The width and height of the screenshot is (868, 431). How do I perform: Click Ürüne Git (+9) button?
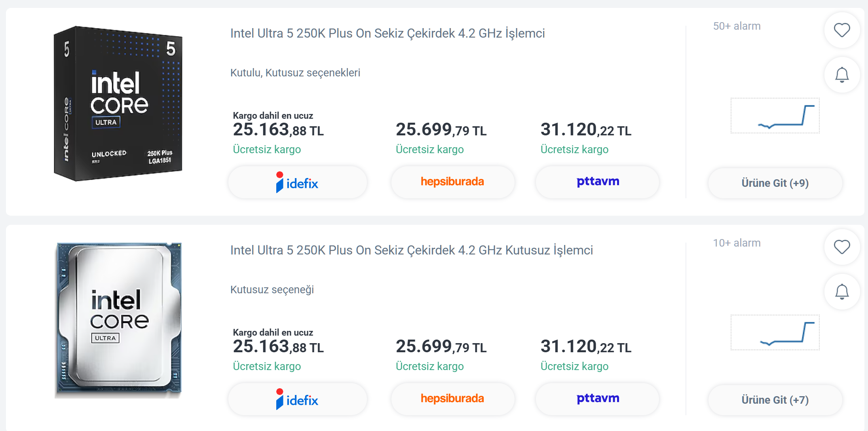click(x=775, y=183)
